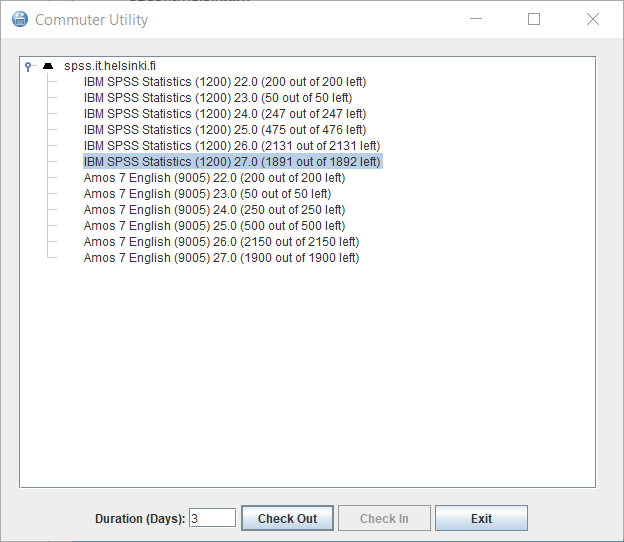Image resolution: width=624 pixels, height=542 pixels.
Task: Select IBM SPSS Statistics 24.0 license
Action: (225, 113)
